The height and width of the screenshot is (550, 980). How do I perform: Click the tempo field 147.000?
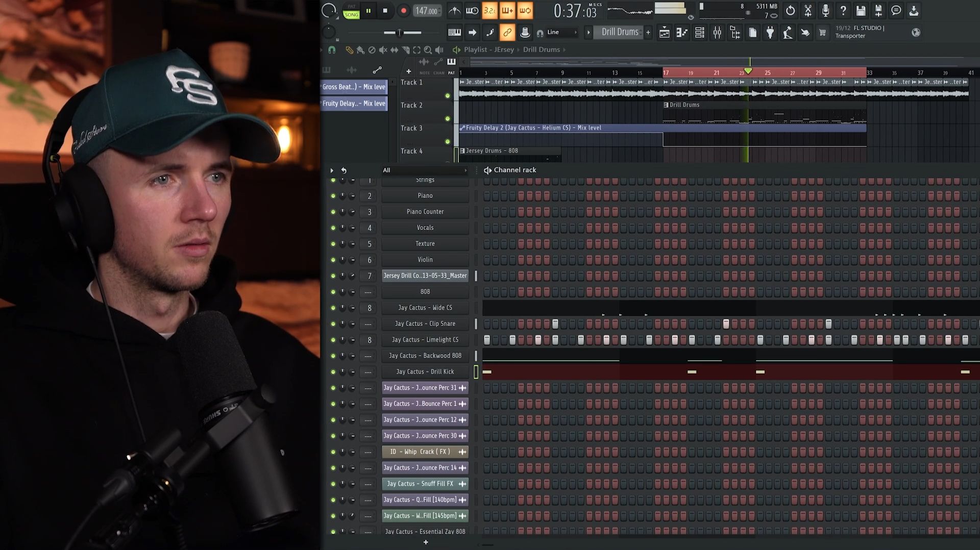tap(426, 11)
